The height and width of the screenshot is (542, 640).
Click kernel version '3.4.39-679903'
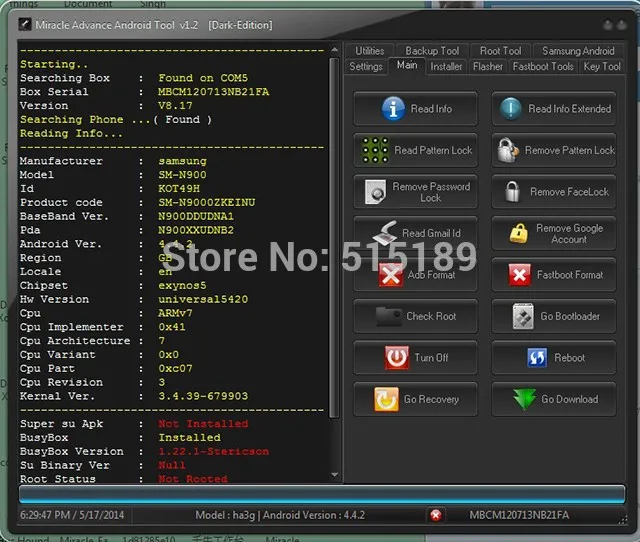(x=203, y=396)
